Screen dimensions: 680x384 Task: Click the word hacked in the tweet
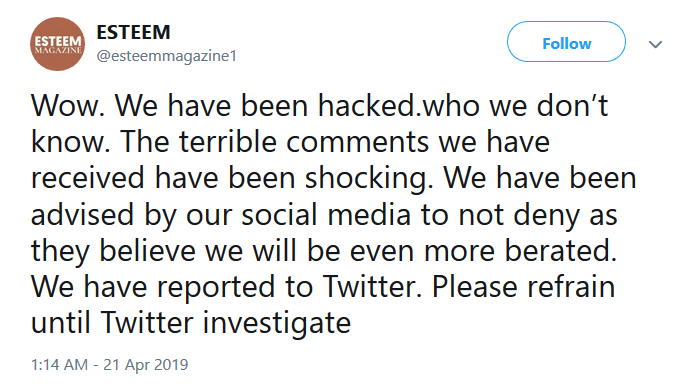tap(366, 105)
